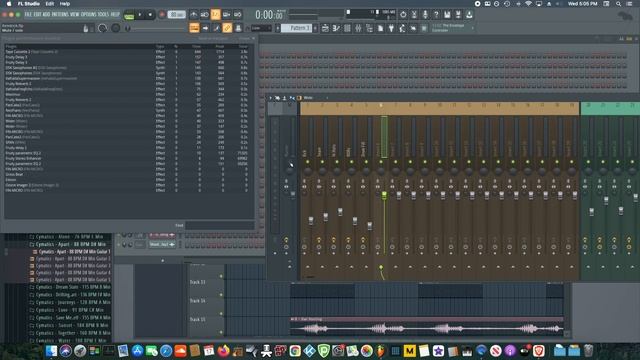
Task: Toggle the wait-for-input icon
Action: pyautogui.click(x=204, y=15)
